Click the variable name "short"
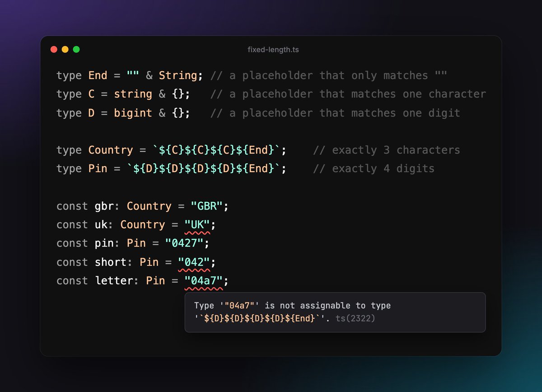The image size is (542, 392). coord(111,262)
